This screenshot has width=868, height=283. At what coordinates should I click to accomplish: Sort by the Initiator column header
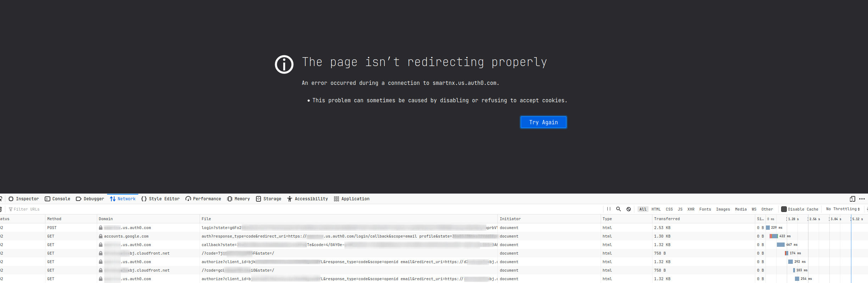coord(549,219)
